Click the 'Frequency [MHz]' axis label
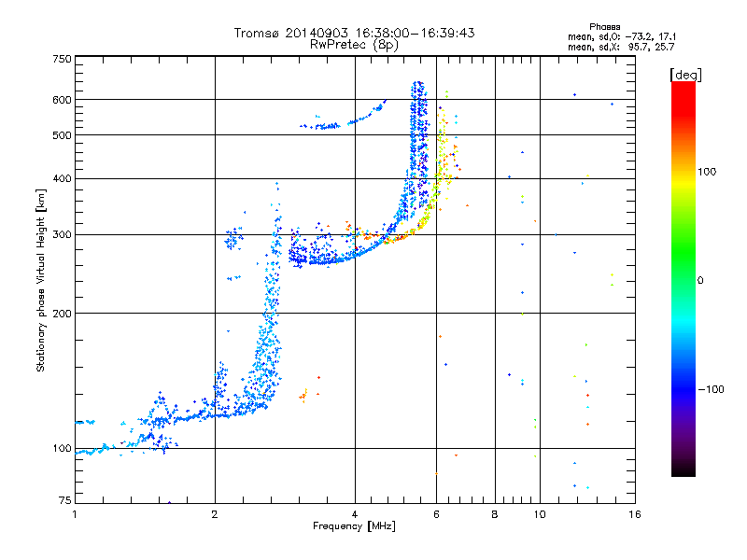 tap(354, 526)
